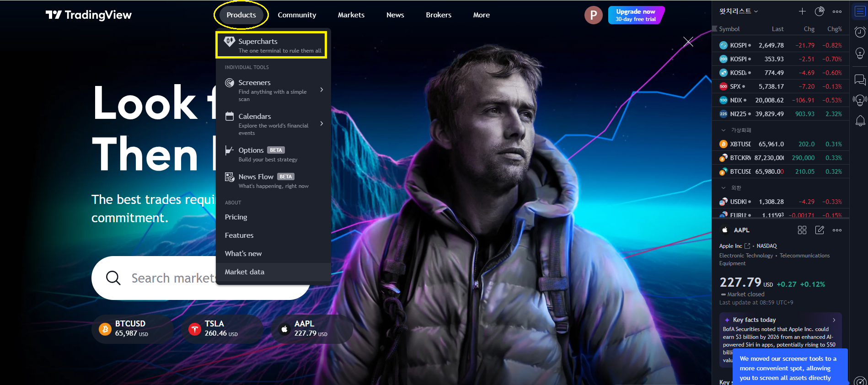Open watchlist more options menu
868x385 pixels.
pos(837,11)
